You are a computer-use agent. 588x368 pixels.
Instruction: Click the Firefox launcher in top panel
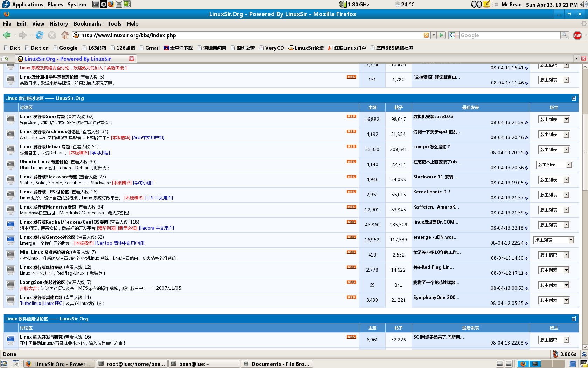[x=111, y=4]
